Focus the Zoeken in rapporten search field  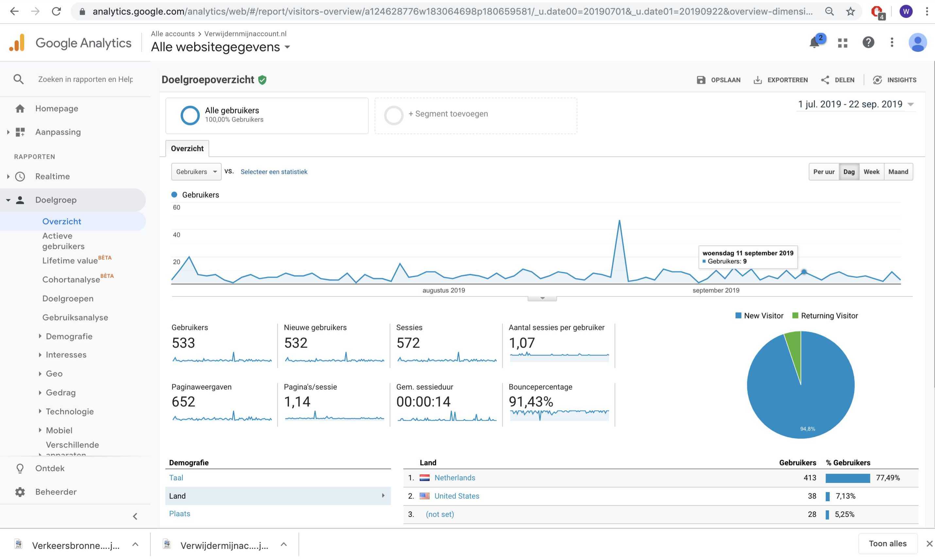point(86,79)
